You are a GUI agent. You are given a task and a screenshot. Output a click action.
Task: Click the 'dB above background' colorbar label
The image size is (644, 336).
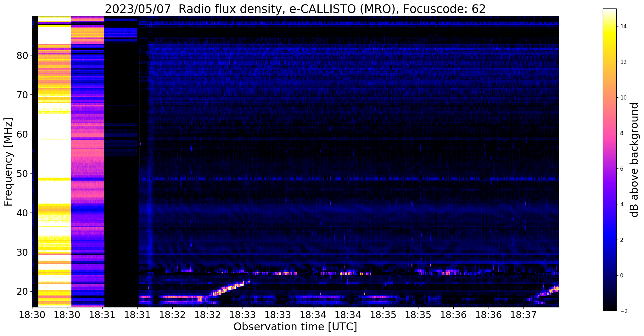[x=635, y=160]
